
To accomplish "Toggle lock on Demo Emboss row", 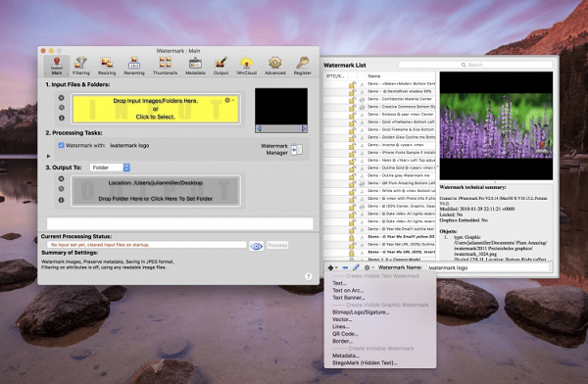I will (352, 116).
